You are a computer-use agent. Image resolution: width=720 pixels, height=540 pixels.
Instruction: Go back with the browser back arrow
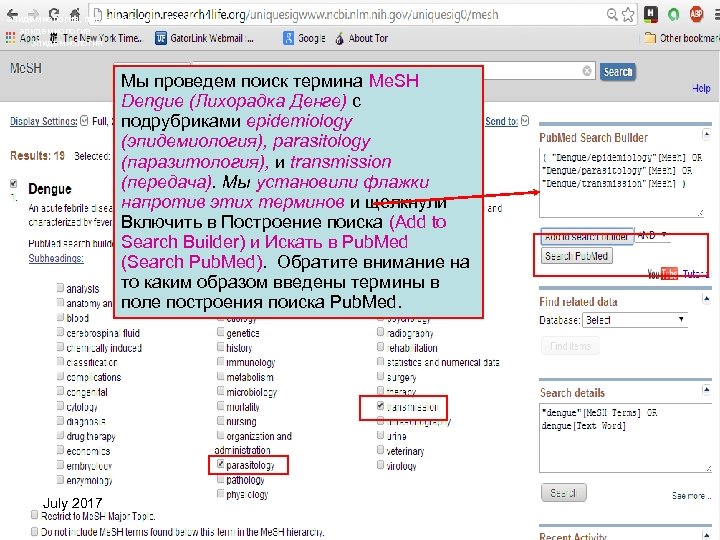point(12,14)
